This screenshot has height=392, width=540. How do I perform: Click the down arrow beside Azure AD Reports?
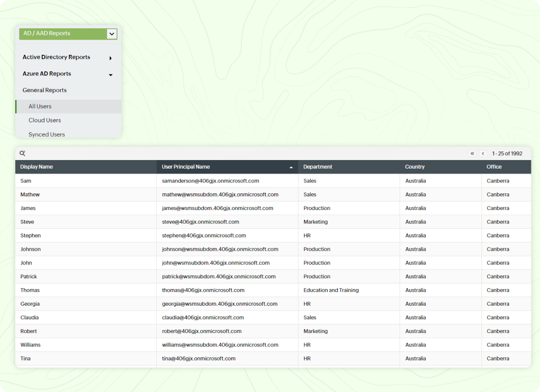tap(110, 75)
